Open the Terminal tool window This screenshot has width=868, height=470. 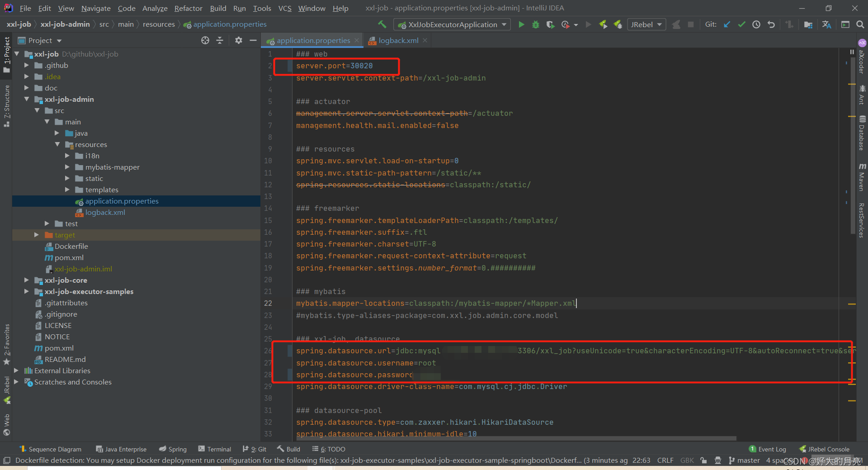215,449
